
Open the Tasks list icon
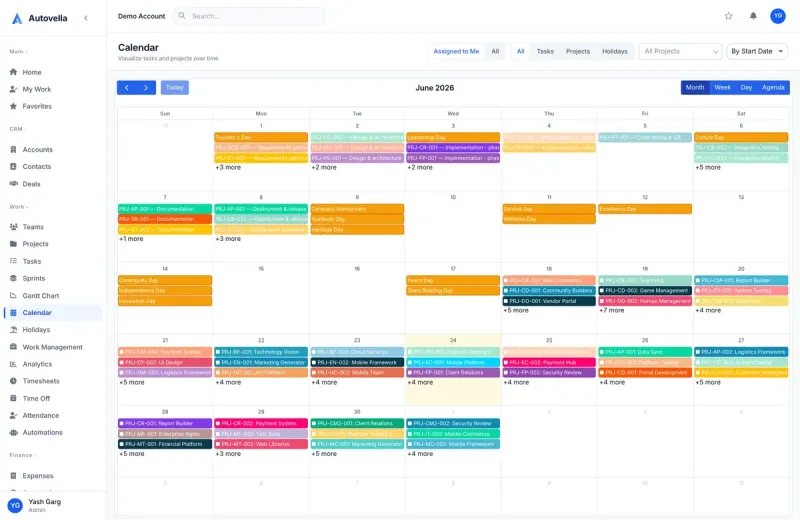tap(13, 261)
